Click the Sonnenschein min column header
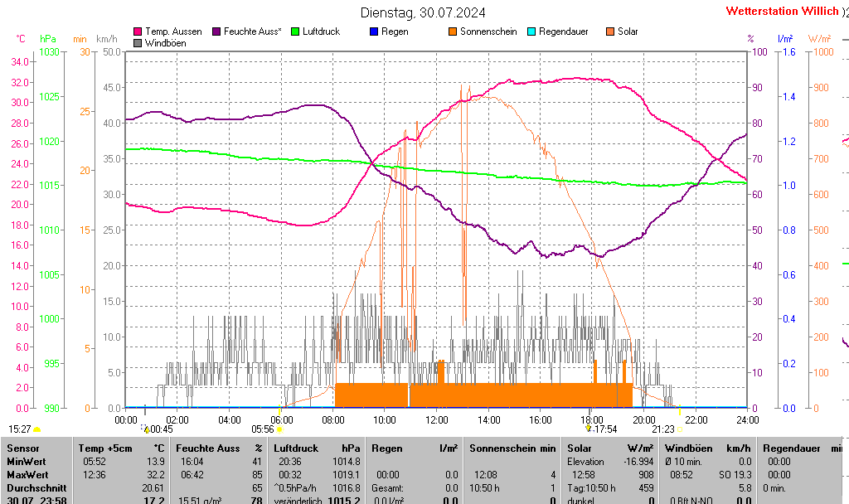849x504 pixels. [512, 448]
